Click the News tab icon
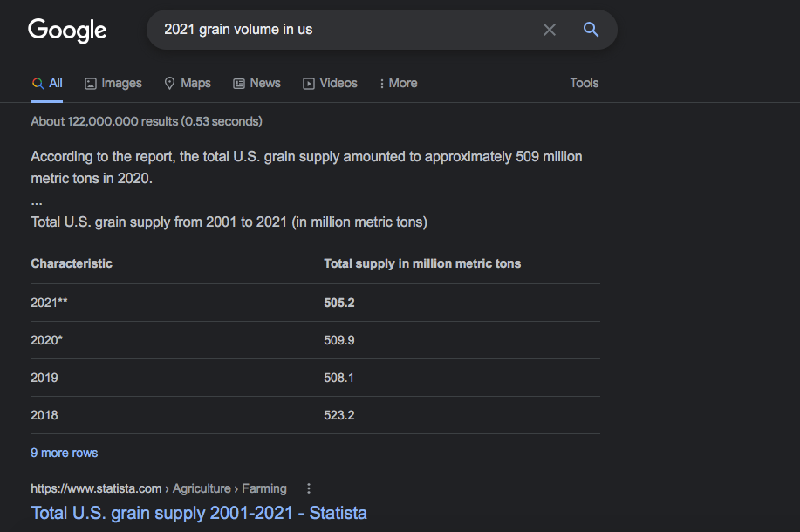This screenshot has width=800, height=532. [x=239, y=84]
